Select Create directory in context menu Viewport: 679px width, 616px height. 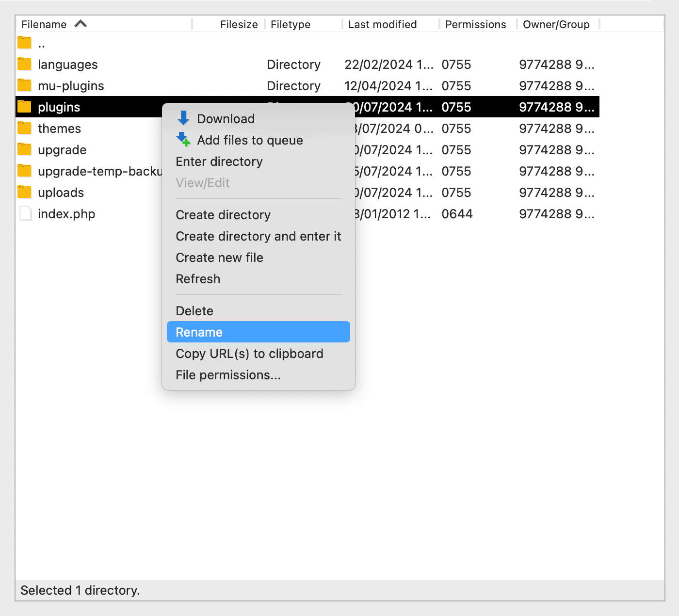(x=259, y=214)
